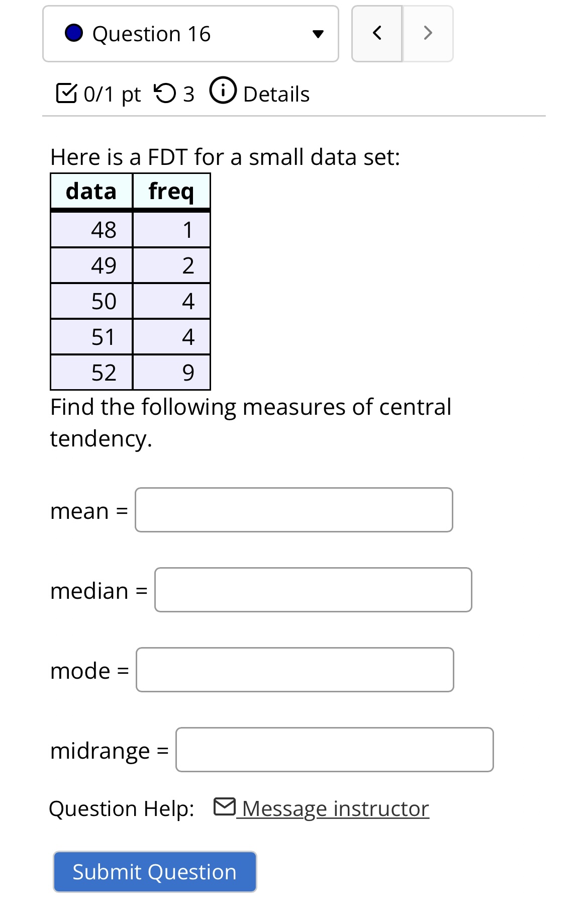
Task: Click the right chevron to go to next question
Action: pyautogui.click(x=427, y=33)
